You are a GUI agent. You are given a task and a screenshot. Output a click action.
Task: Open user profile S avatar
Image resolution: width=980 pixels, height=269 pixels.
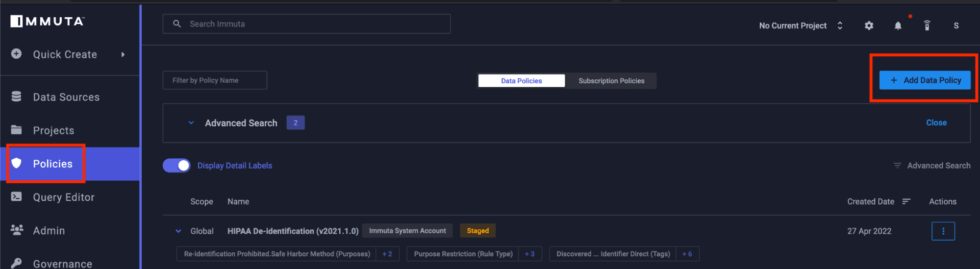tap(956, 25)
